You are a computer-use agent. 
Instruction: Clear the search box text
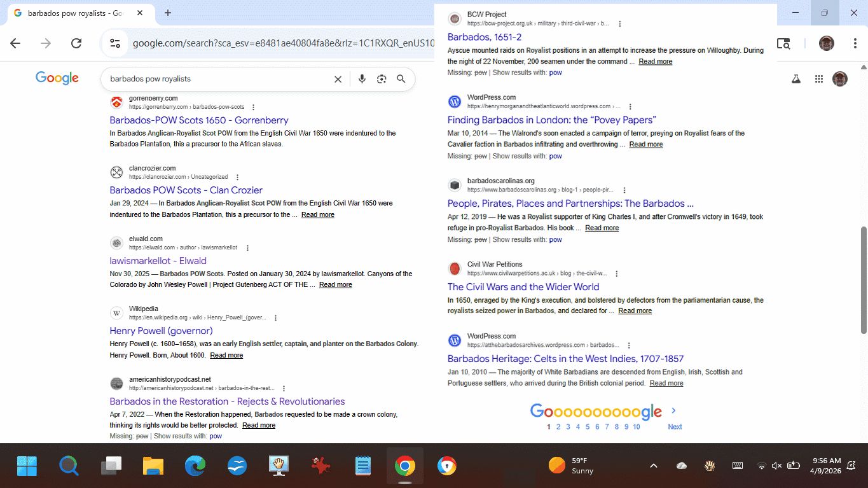338,79
